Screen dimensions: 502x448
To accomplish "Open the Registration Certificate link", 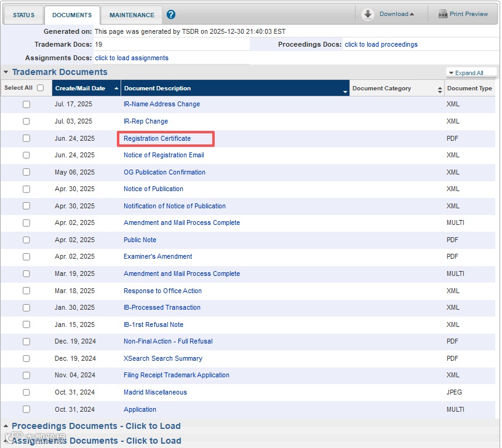I will coord(157,138).
